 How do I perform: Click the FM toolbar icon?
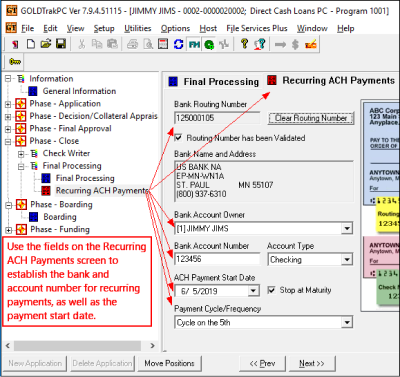point(194,44)
